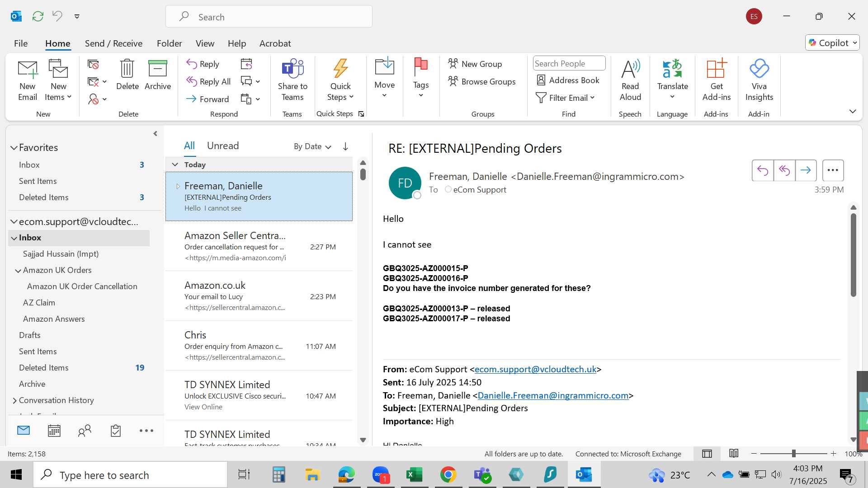Switch to the Folder tab
This screenshot has width=868, height=488.
tap(169, 43)
